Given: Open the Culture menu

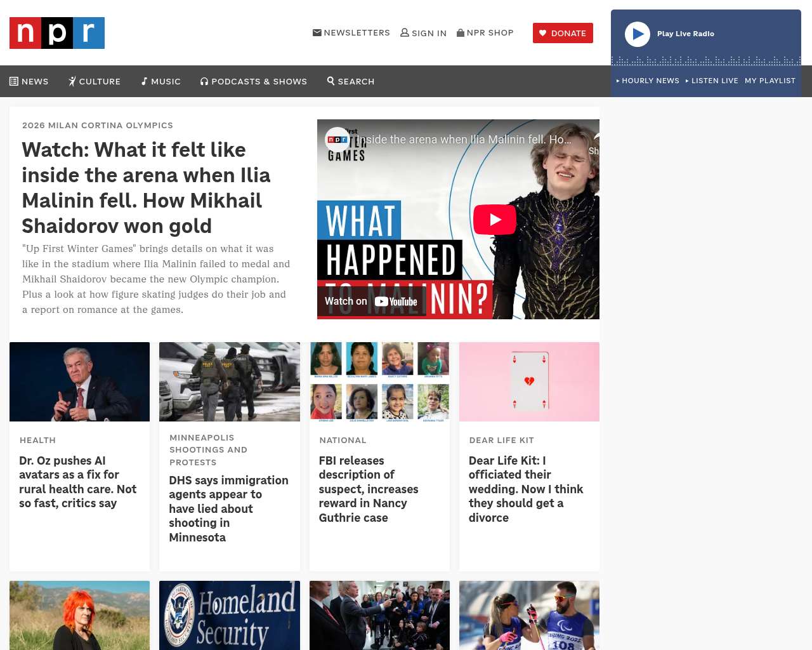Looking at the screenshot, I should coord(95,81).
